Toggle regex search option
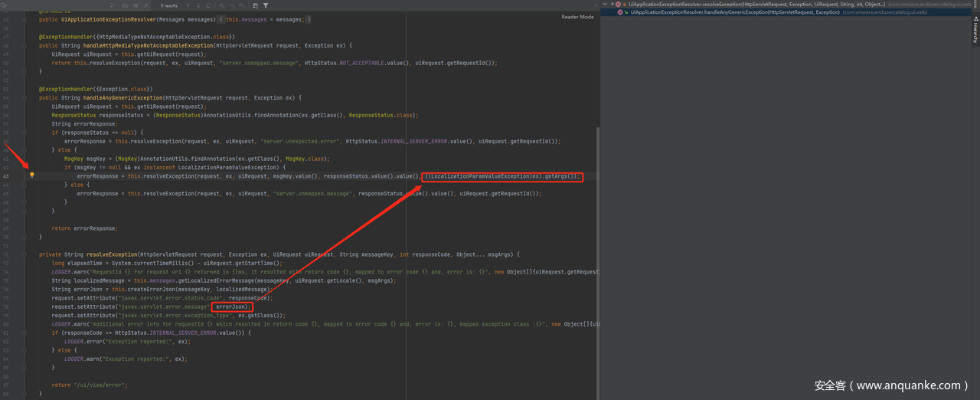Viewport: 980px width, 400px height. [146, 5]
